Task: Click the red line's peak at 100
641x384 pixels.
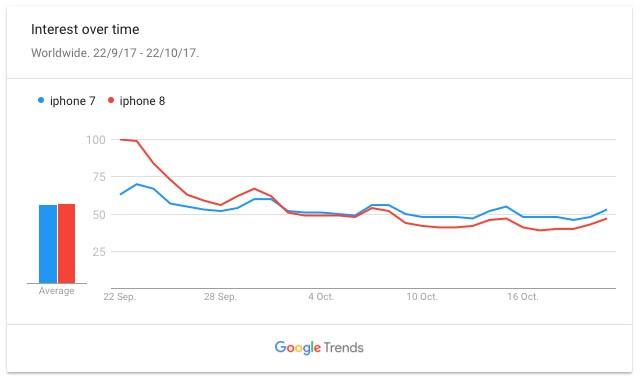Action: tap(121, 140)
